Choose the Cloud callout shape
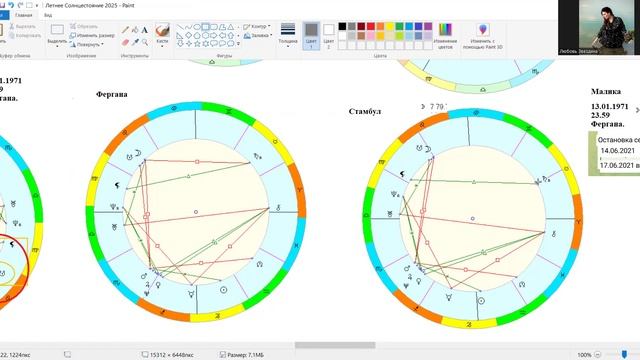The height and width of the screenshot is (360, 640). point(231,44)
